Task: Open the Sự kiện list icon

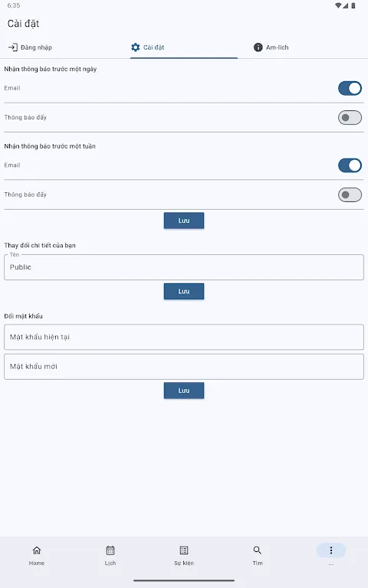Action: coord(184,550)
